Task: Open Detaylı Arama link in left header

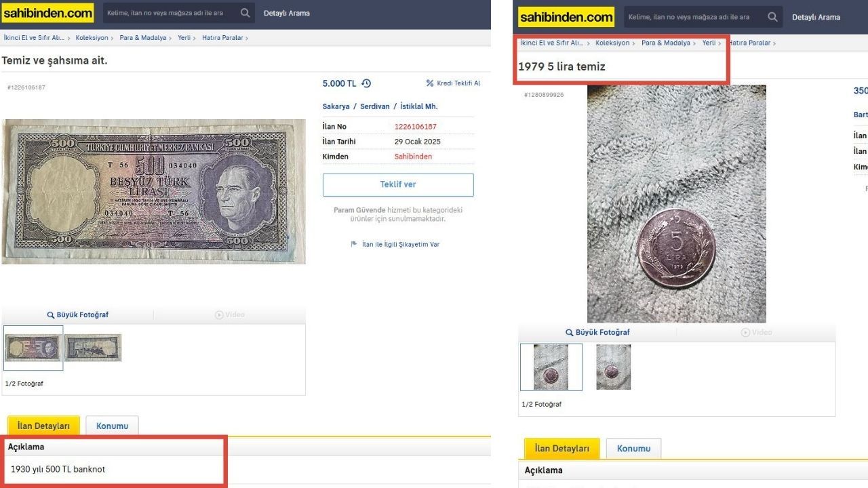Action: [x=287, y=13]
